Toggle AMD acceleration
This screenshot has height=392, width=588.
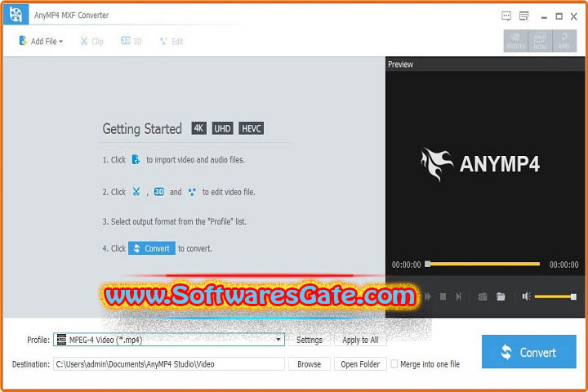click(564, 41)
